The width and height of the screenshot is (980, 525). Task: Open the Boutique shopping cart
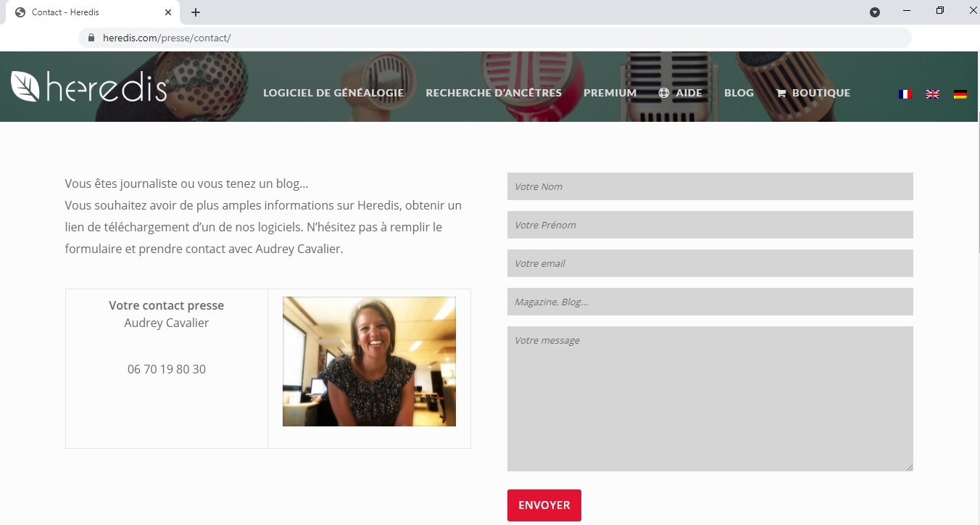click(x=813, y=93)
